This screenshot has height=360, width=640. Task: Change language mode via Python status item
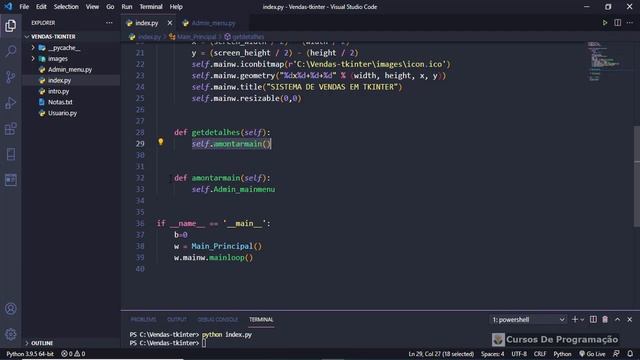click(562, 354)
